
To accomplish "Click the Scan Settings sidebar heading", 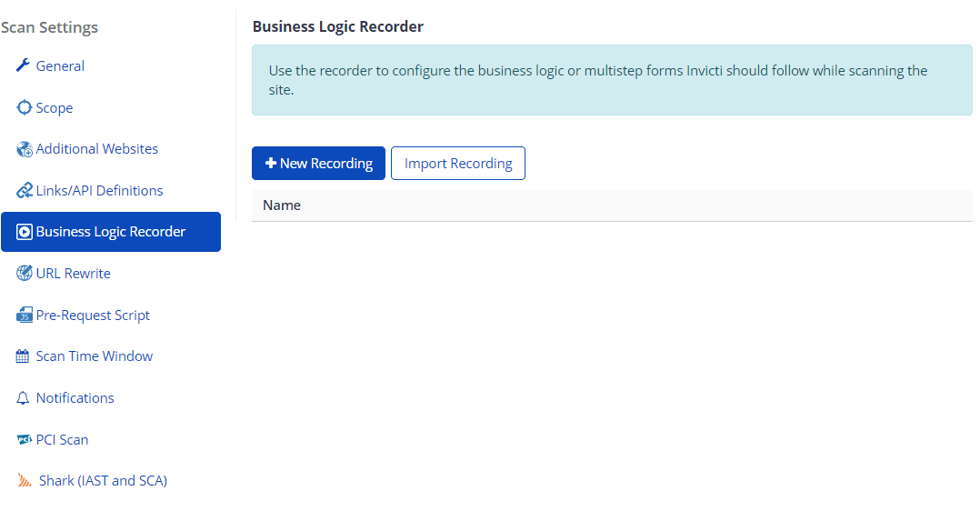I will click(x=50, y=27).
